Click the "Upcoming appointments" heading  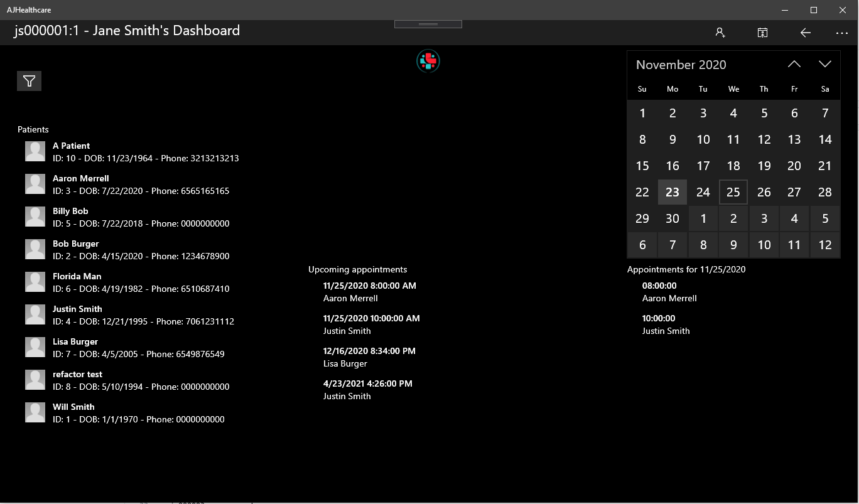(357, 269)
